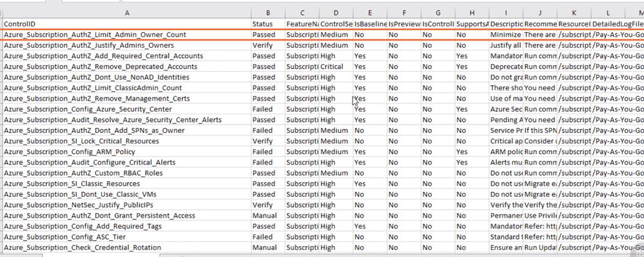644x257 pixels.
Task: Click the column H header letter
Action: click(472, 13)
